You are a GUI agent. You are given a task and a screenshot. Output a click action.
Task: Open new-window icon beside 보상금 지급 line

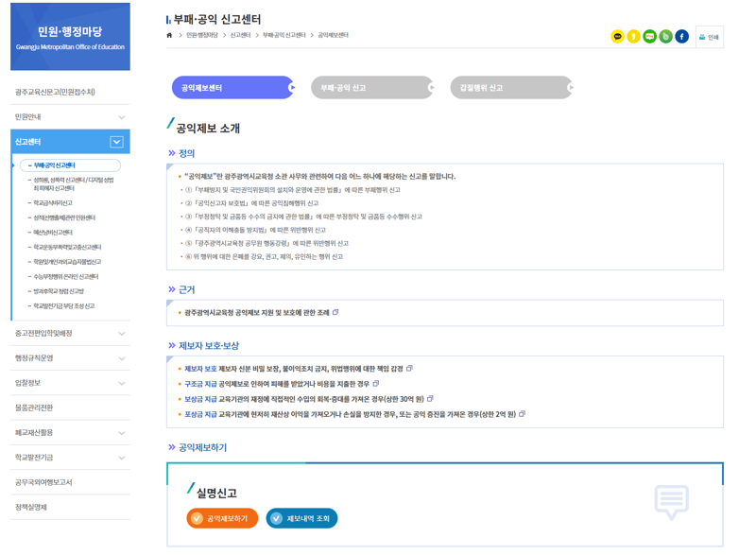430,399
